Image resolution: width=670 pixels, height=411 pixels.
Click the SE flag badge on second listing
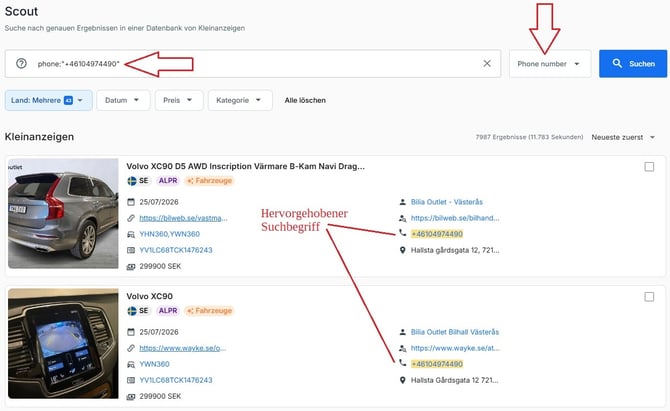point(138,311)
